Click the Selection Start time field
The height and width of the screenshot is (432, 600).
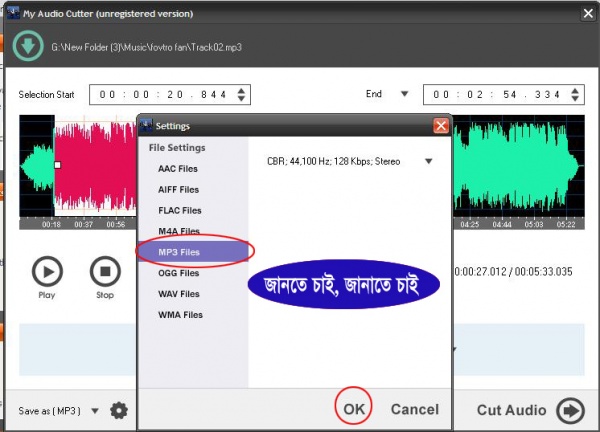tap(170, 95)
